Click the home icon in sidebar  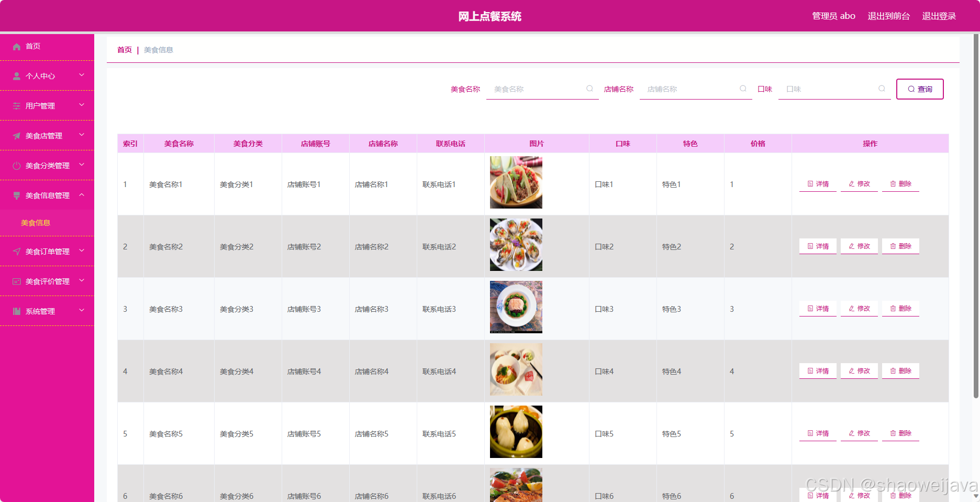(17, 47)
